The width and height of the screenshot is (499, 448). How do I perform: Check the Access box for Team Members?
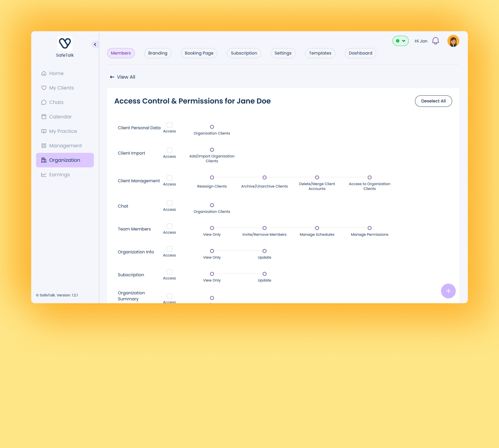point(169,226)
